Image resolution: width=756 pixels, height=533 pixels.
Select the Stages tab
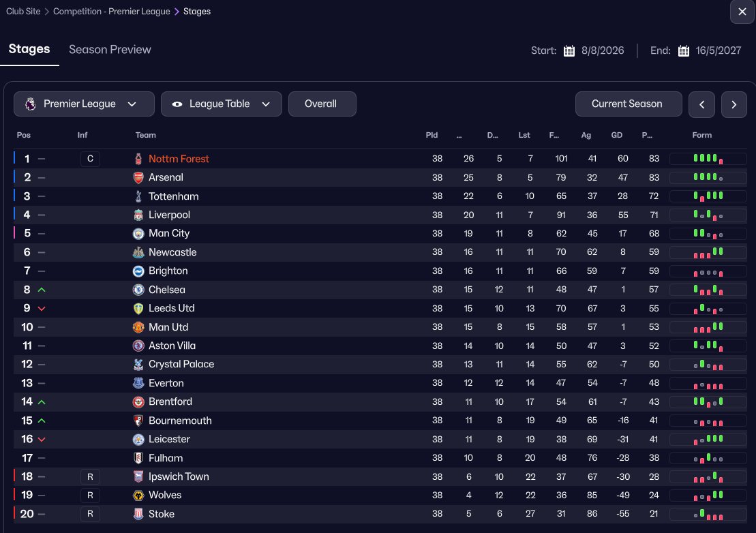tap(29, 50)
